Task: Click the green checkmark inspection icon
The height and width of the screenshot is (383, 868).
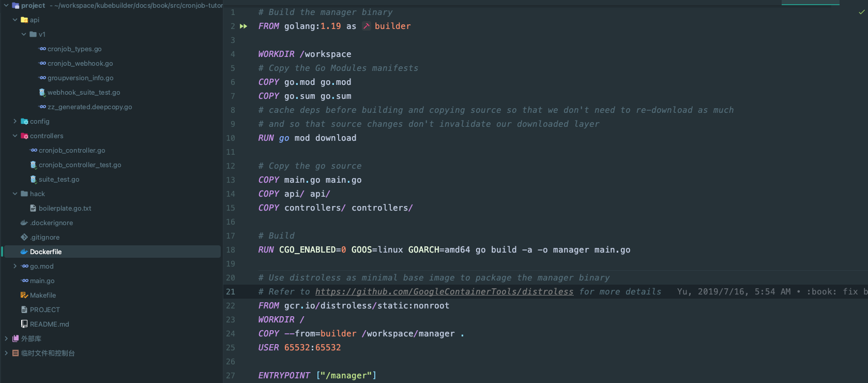Action: (x=861, y=12)
